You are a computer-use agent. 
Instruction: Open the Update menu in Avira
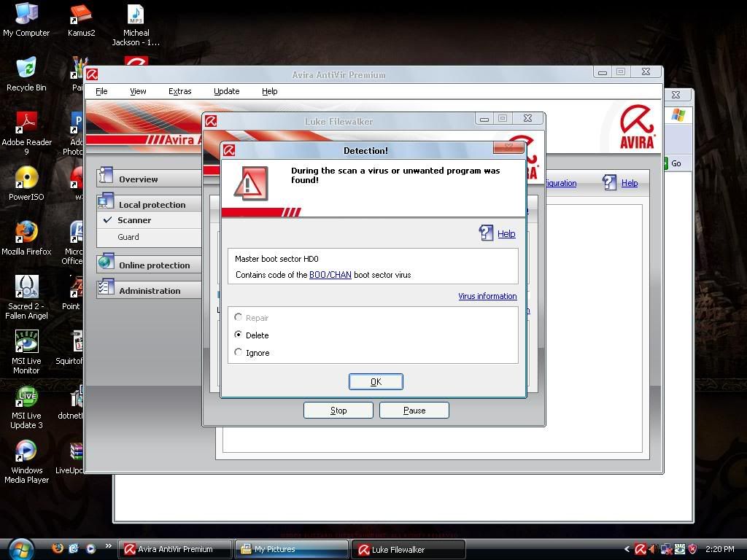click(226, 91)
